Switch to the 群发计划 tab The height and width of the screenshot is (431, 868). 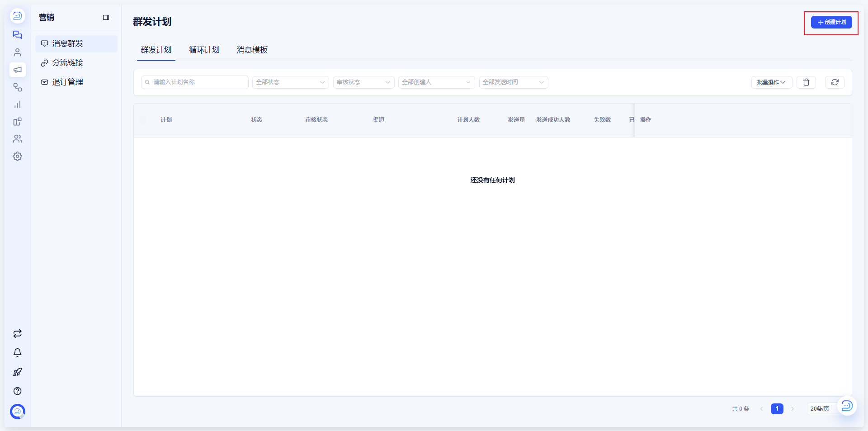[x=156, y=50]
